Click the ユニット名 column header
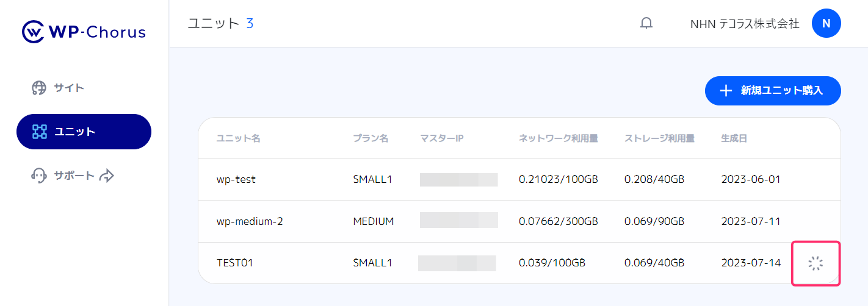 click(x=238, y=138)
